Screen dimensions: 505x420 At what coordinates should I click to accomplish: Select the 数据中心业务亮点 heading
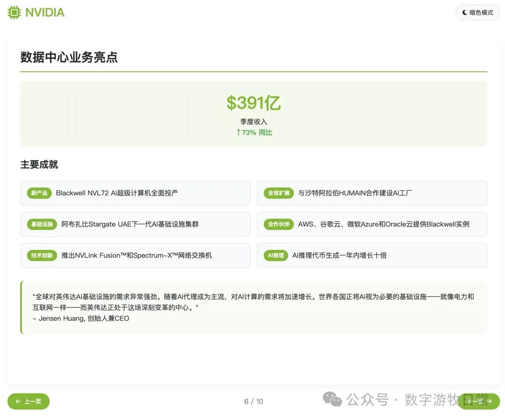(68, 57)
